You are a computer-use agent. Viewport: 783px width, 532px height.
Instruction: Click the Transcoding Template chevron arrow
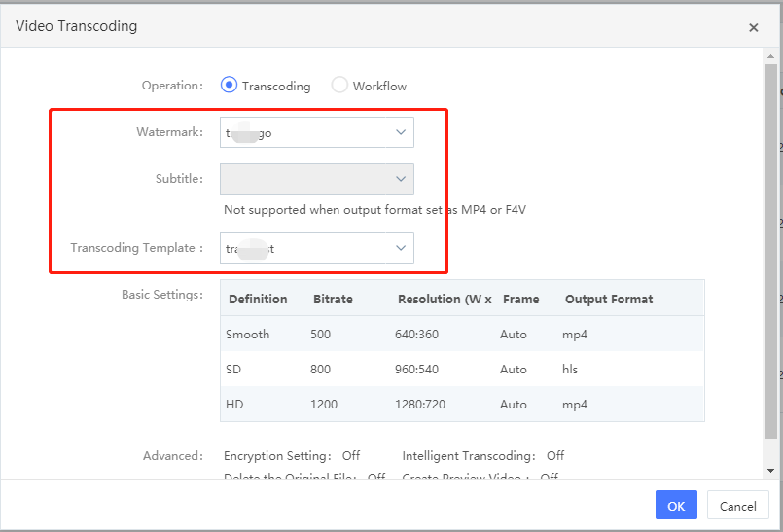tap(401, 248)
